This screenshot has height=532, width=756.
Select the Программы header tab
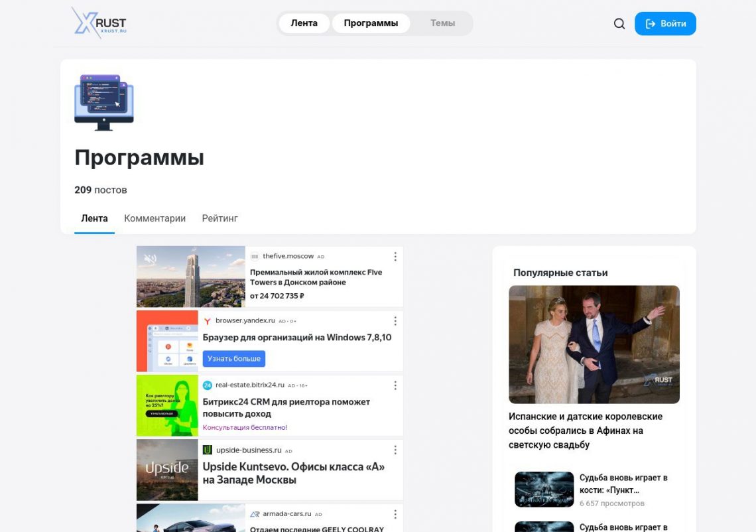371,23
